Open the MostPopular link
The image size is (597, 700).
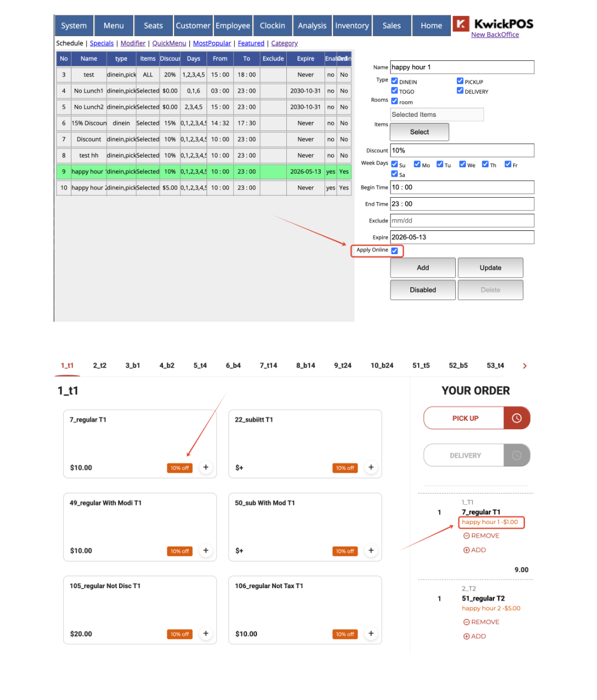tap(212, 43)
